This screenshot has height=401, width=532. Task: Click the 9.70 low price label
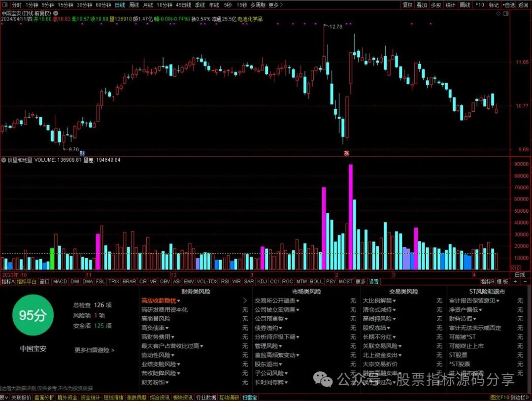tap(73, 149)
